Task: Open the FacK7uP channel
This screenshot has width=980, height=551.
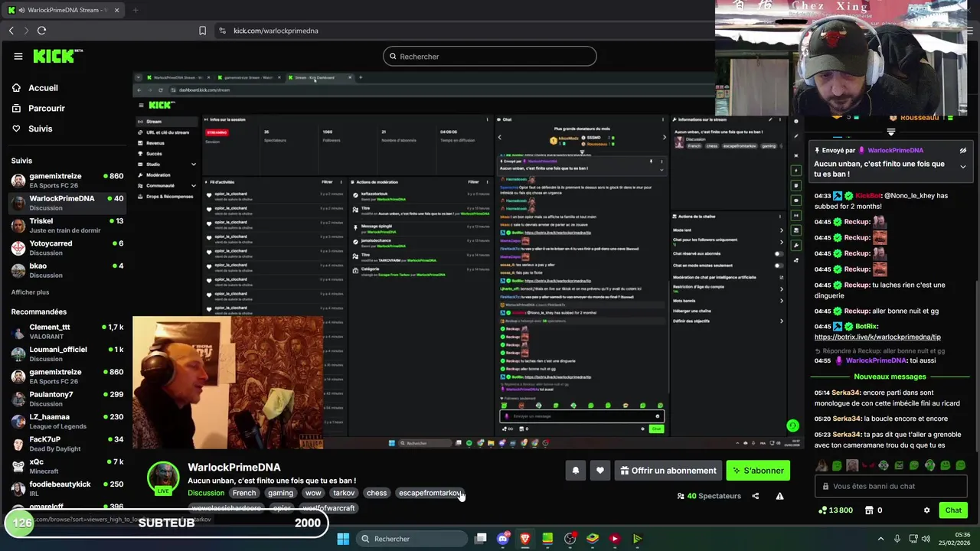Action: pyautogui.click(x=67, y=444)
